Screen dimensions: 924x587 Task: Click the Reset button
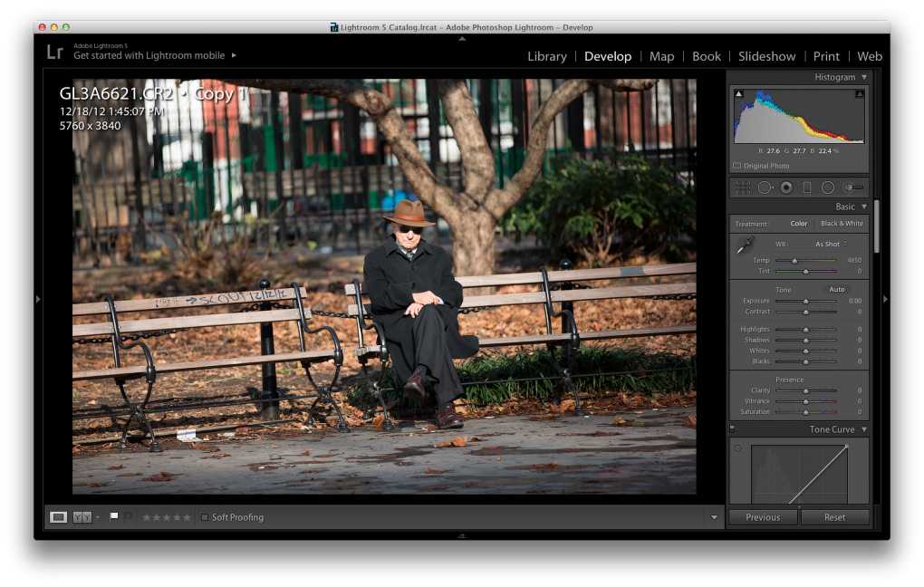[834, 517]
